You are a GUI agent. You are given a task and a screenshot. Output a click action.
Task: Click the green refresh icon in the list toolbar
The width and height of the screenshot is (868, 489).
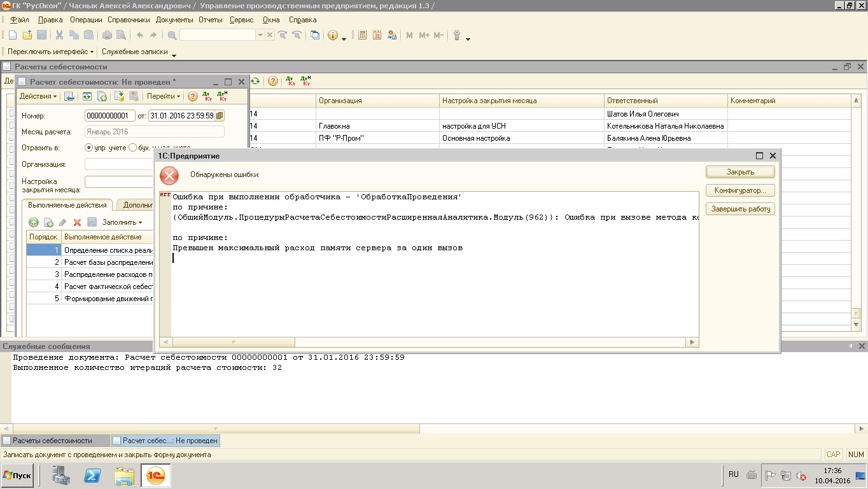click(x=255, y=81)
